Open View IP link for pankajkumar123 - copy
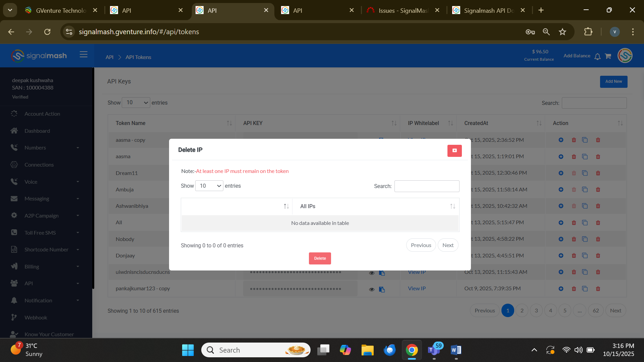 (x=417, y=289)
